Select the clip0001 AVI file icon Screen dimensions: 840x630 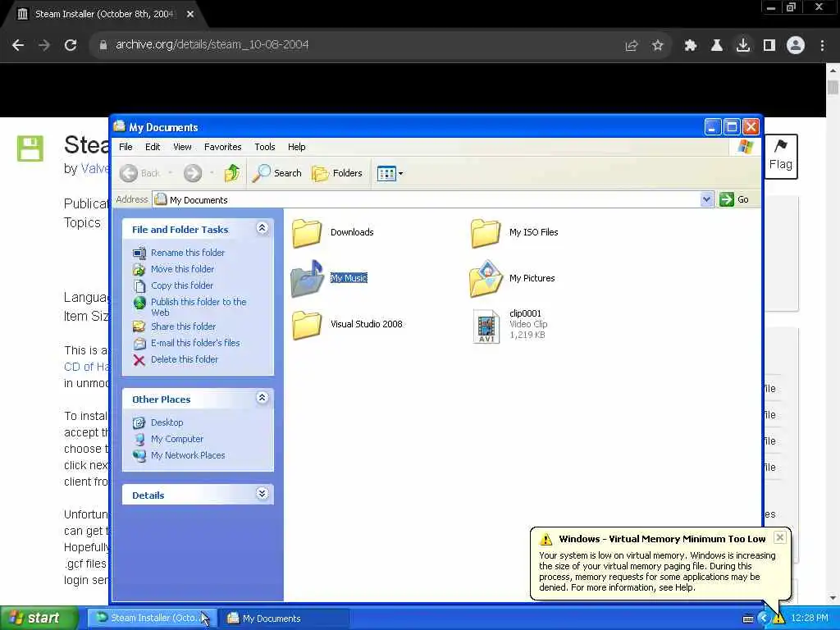[486, 326]
